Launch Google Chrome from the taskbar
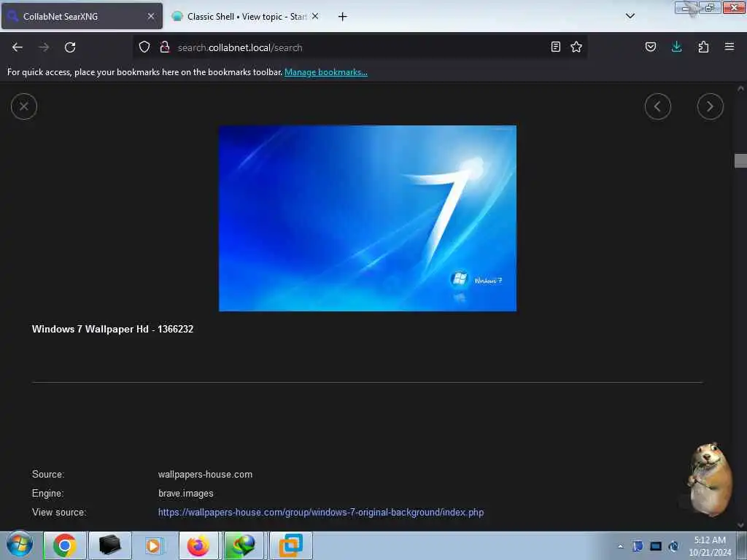This screenshot has width=747, height=560. (64, 545)
